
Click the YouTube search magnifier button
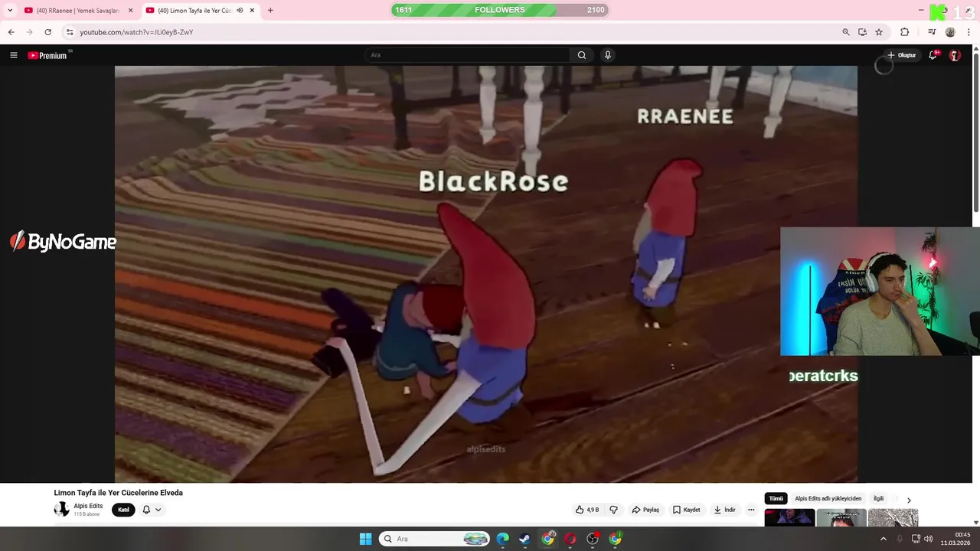[582, 55]
